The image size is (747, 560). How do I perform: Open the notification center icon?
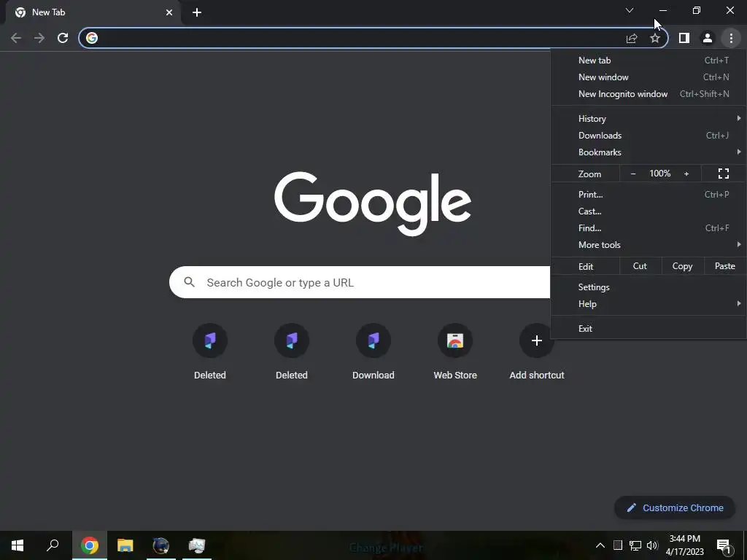724,545
